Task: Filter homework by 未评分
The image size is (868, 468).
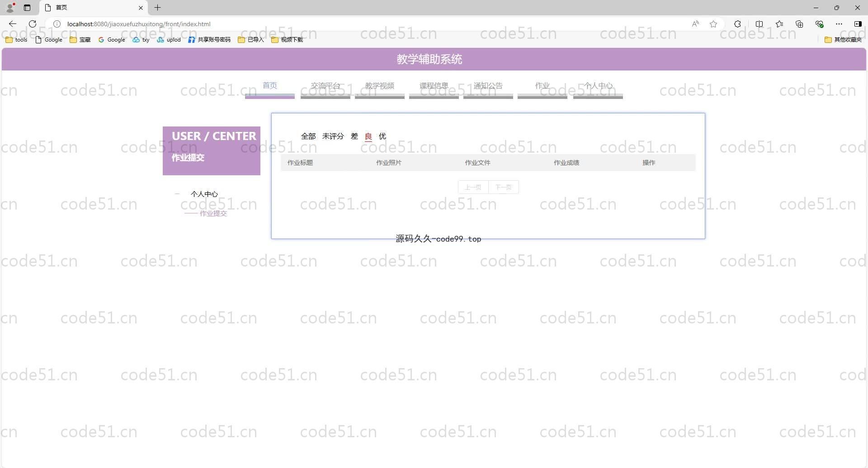Action: point(333,136)
